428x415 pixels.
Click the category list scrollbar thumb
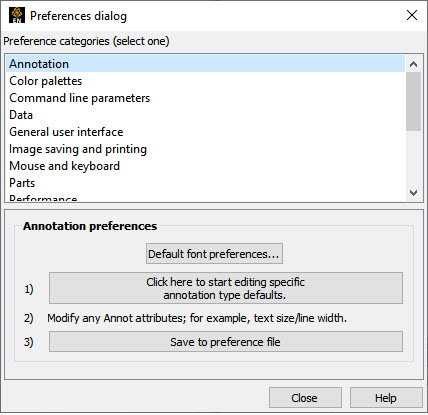[413, 101]
